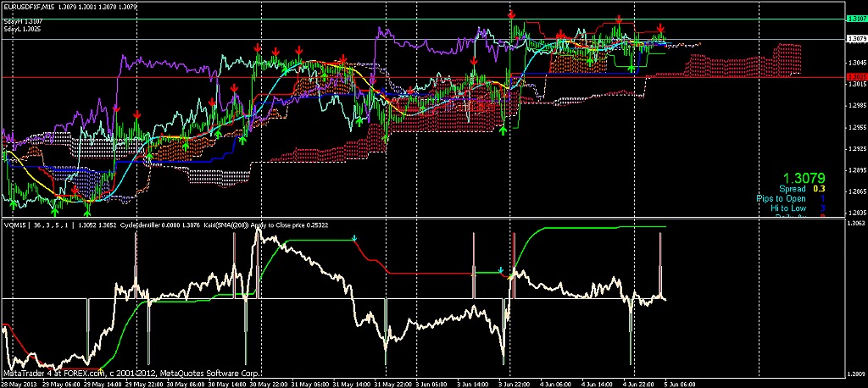
Task: Click the 5 Jun 06:00 time label
Action: pos(681,384)
